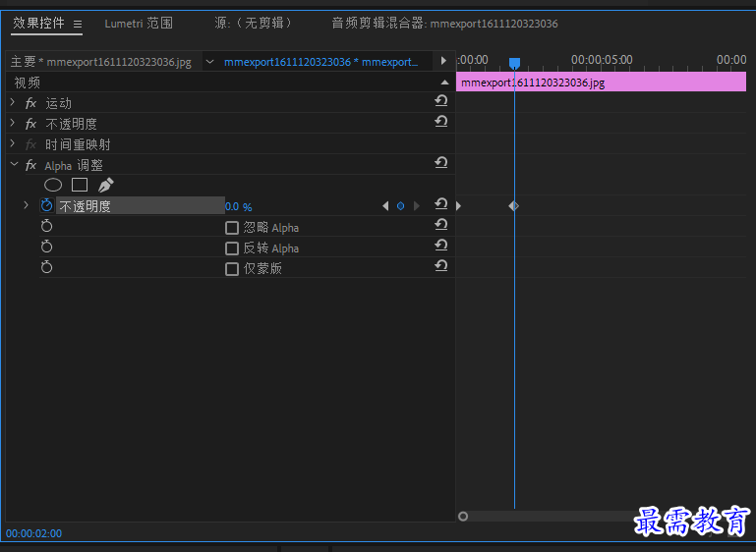
Task: Collapse the Alpha 调整 effect
Action: tap(14, 165)
